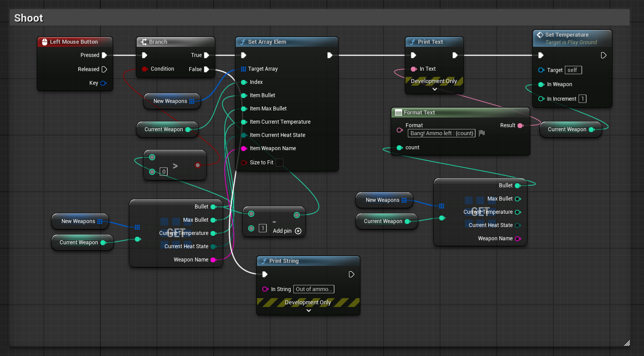Click the In Text pin on Print Text
The height and width of the screenshot is (356, 644).
(x=414, y=69)
